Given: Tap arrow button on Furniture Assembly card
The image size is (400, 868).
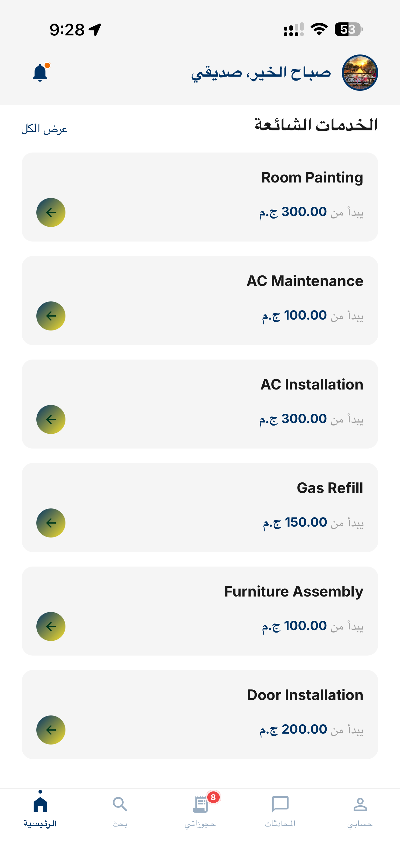Looking at the screenshot, I should pos(51,626).
